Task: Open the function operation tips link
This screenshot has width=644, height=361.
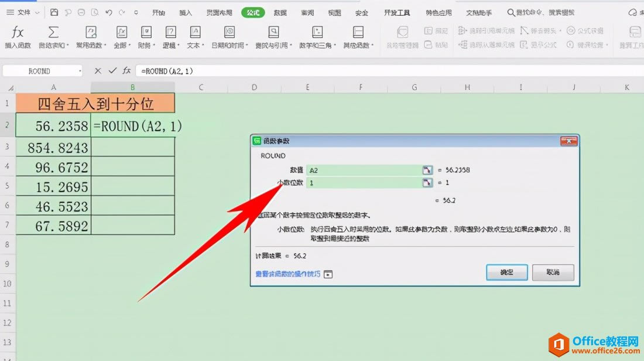Action: [x=287, y=274]
